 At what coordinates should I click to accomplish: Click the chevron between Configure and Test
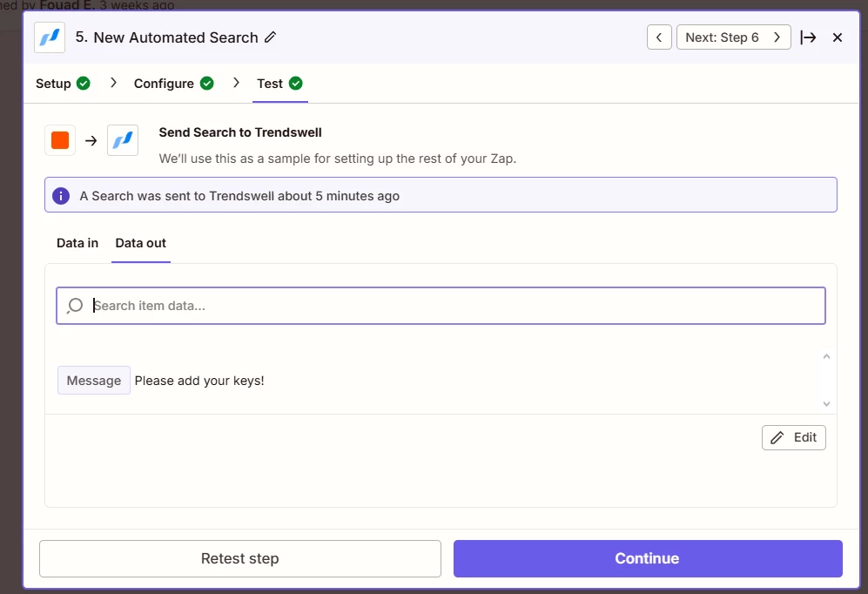[237, 83]
